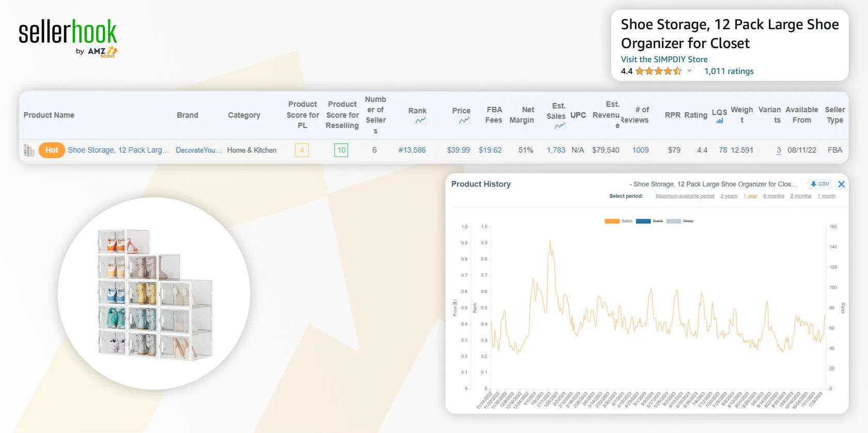Select the Maximum available period option
Screen dimensions: 868x433
click(685, 196)
